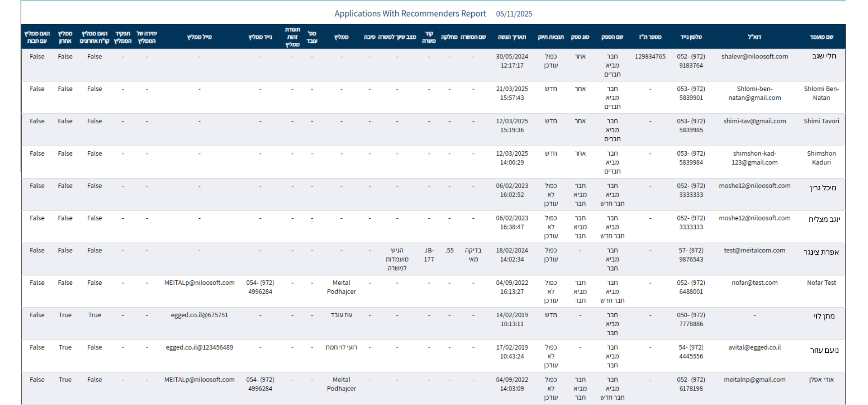The height and width of the screenshot is (405, 868).
Task: Click the דוא"ל column header
Action: point(754,37)
